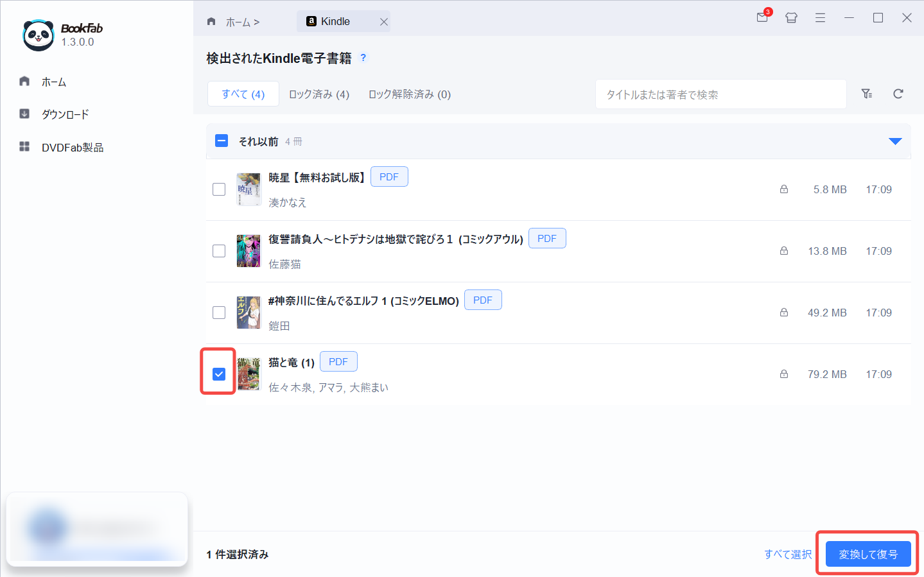This screenshot has width=924, height=577.
Task: Open the skin theme shirt icon
Action: tap(791, 18)
